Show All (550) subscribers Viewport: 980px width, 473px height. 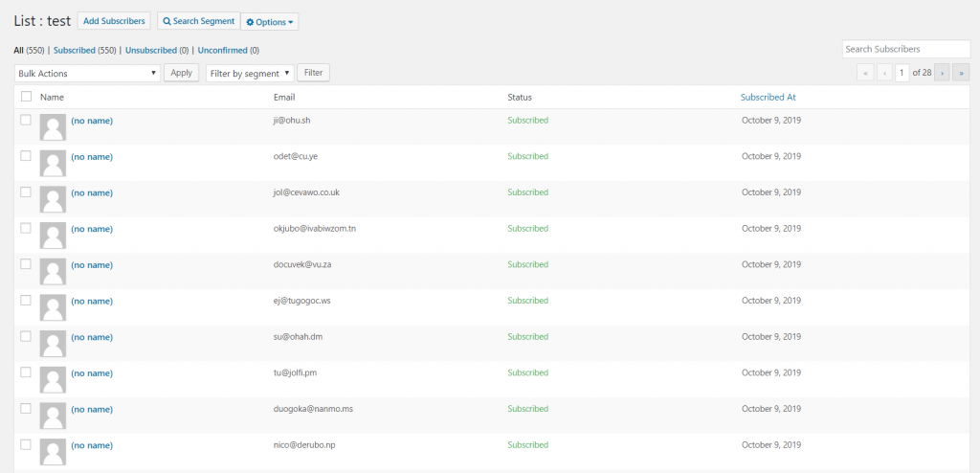click(29, 50)
